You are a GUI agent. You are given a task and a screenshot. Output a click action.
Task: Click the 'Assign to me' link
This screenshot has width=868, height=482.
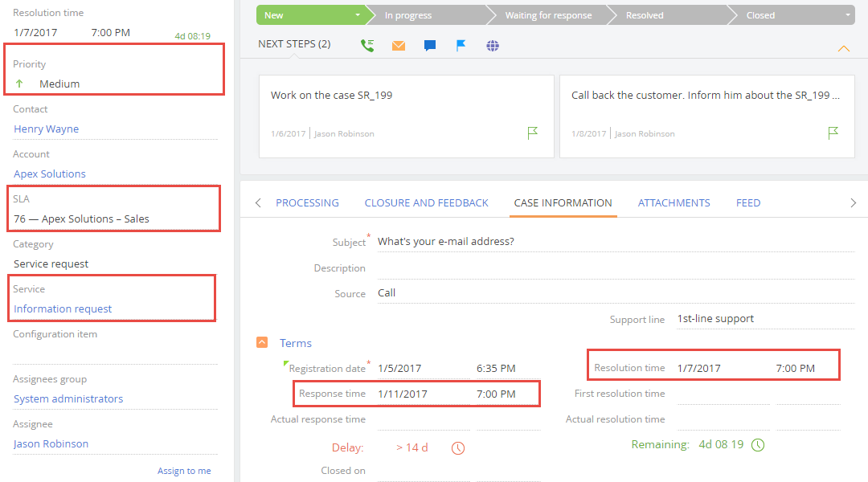point(184,470)
